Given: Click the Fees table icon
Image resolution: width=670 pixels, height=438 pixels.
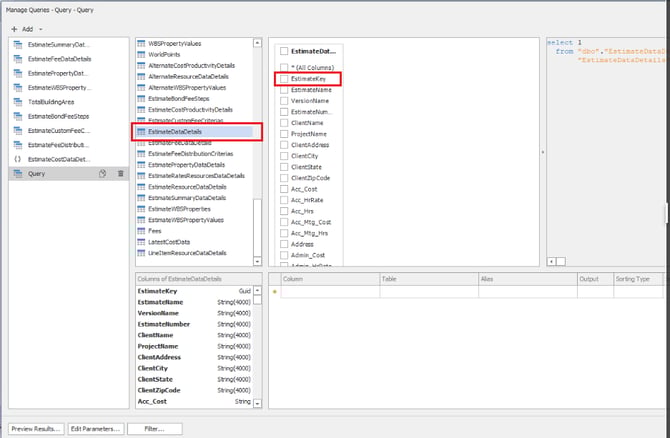Looking at the screenshot, I should [141, 230].
